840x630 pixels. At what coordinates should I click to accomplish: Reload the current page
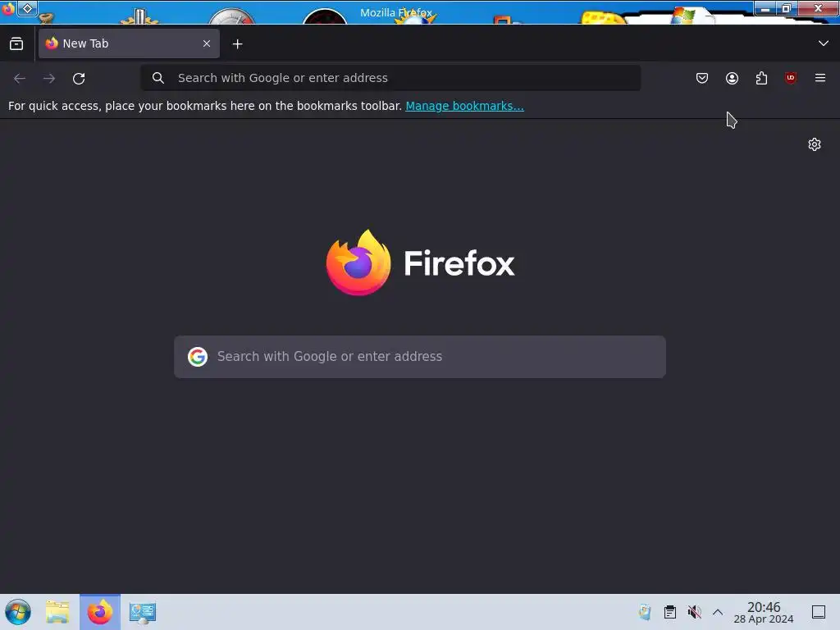click(79, 78)
